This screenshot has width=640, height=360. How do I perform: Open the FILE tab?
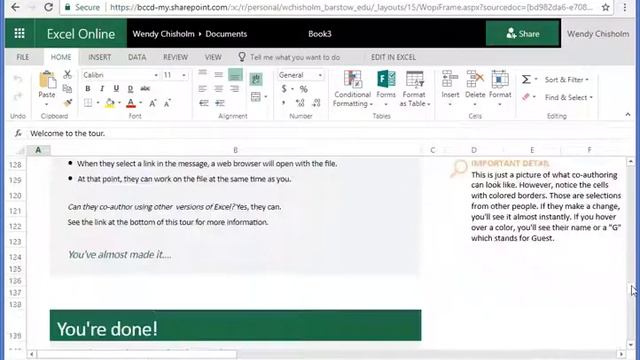(23, 57)
